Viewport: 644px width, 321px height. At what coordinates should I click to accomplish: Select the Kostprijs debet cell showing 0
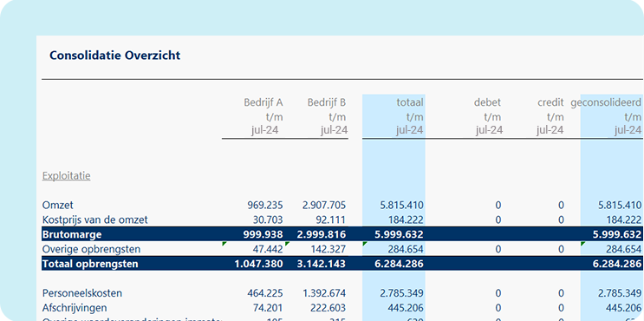(498, 219)
